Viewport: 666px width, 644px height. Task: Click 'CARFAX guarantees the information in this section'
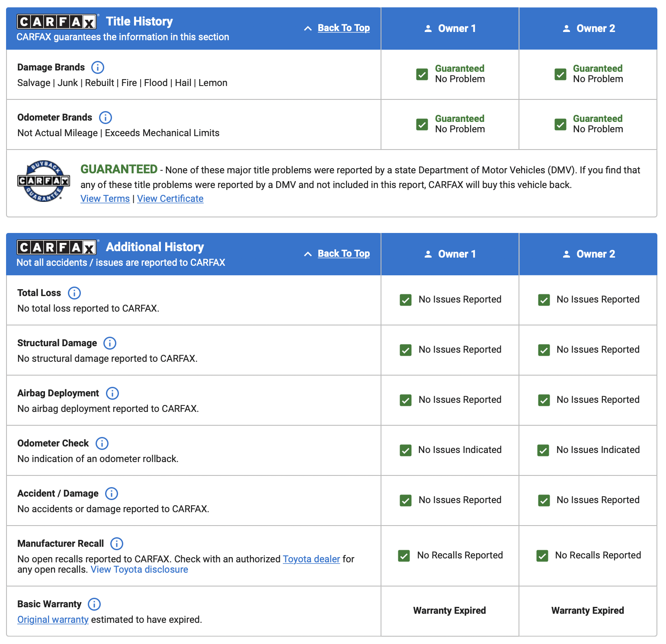click(x=123, y=37)
